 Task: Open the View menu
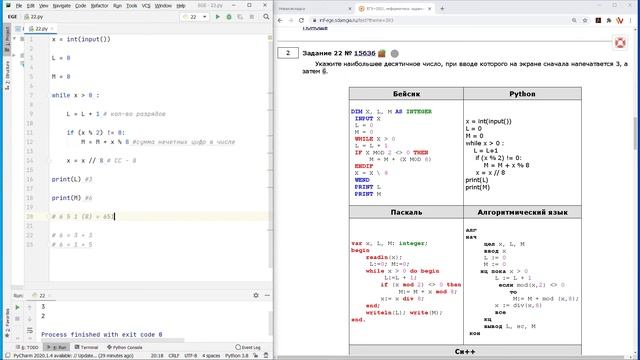(43, 6)
